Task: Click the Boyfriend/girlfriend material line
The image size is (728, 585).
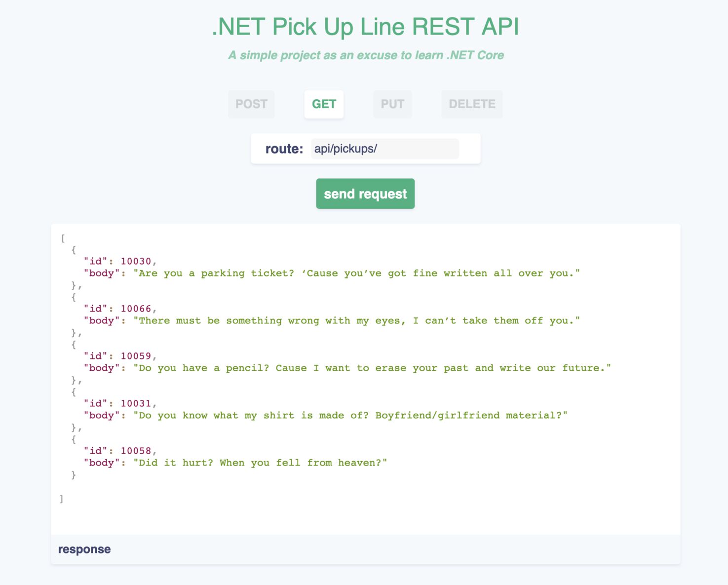Action: point(350,416)
